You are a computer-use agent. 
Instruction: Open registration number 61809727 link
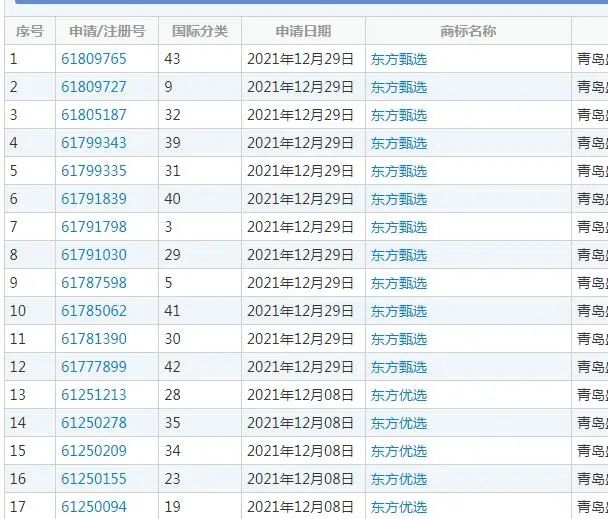(x=94, y=87)
